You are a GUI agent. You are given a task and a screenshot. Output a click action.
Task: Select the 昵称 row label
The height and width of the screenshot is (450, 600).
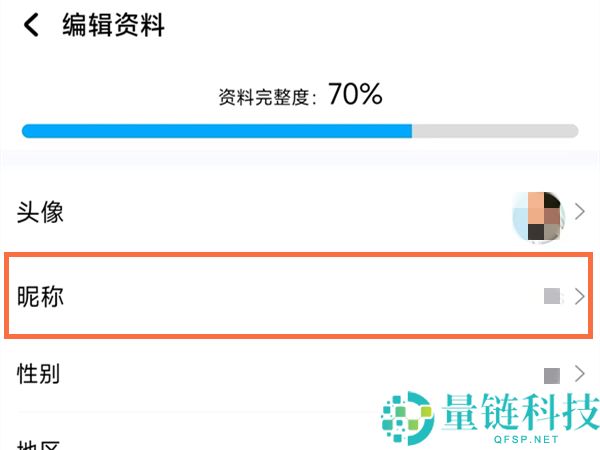[40, 296]
